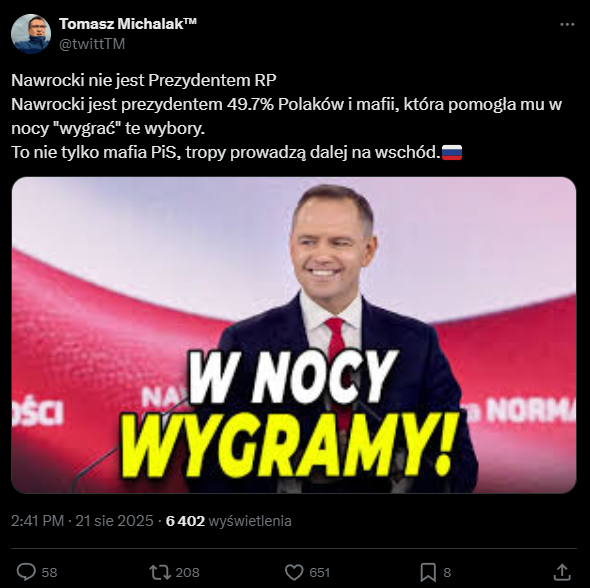Click the reply speech bubble icon
The height and width of the screenshot is (588, 590).
pos(26,572)
